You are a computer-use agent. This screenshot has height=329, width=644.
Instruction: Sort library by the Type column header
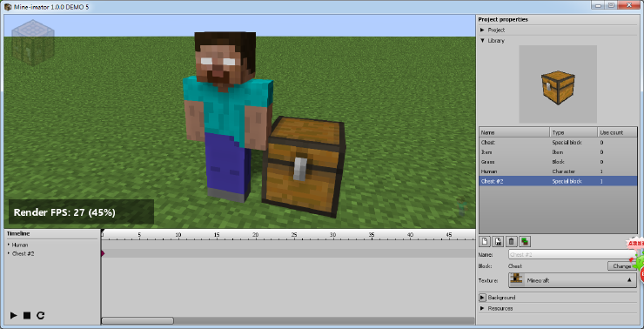click(x=574, y=132)
